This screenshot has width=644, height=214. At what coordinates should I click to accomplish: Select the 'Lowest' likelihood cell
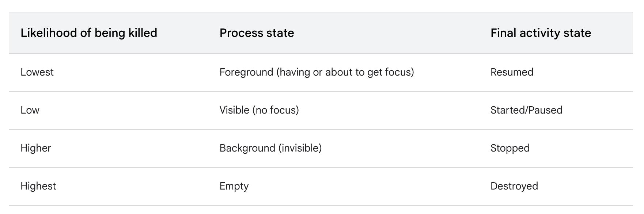37,72
